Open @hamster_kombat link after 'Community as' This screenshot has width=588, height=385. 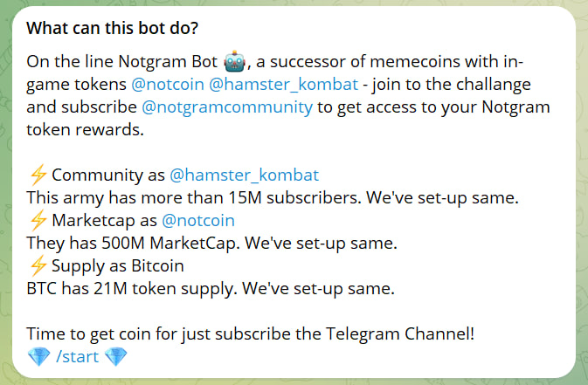[244, 175]
